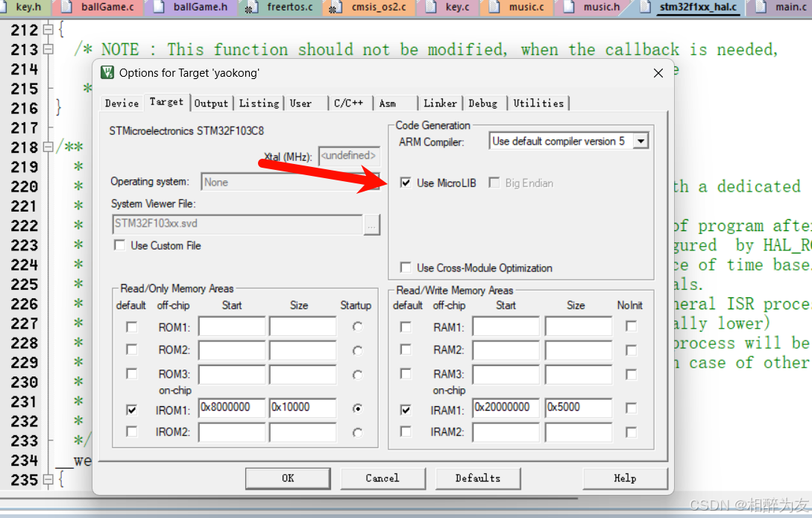Open the Listing options tab
812x518 pixels.
click(x=259, y=103)
